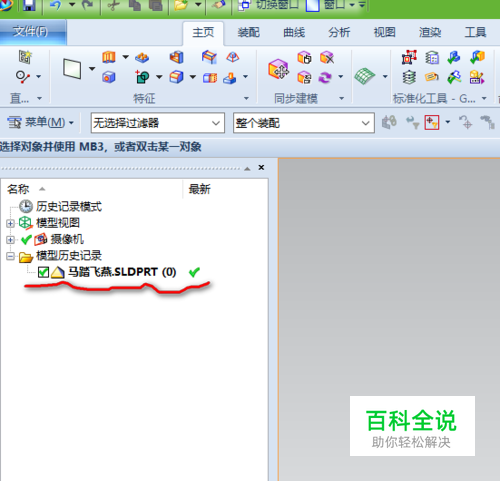This screenshot has width=500, height=481.
Task: Click the blue-and-orange icon right of Trim Body
Action: click(230, 78)
